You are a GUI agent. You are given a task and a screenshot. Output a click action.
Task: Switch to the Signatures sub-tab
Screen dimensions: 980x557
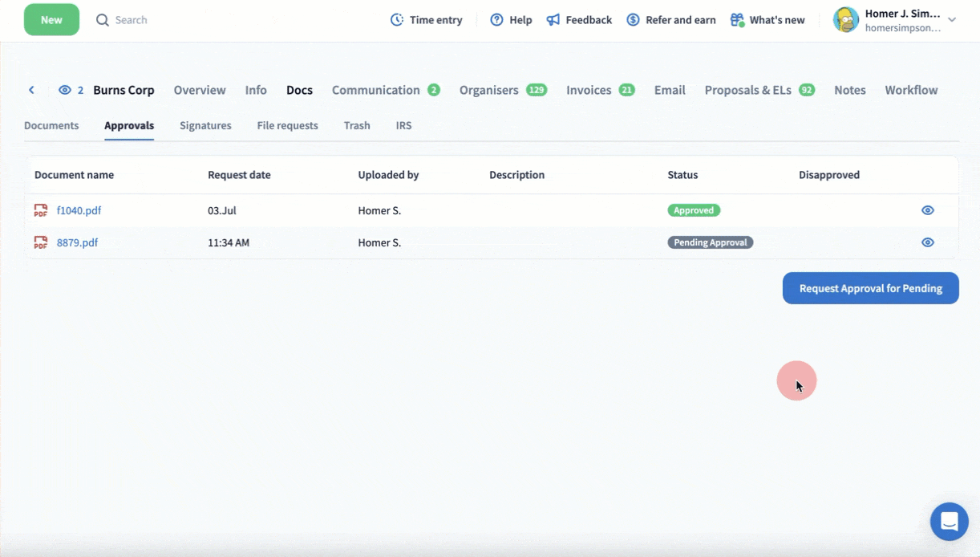(x=205, y=125)
